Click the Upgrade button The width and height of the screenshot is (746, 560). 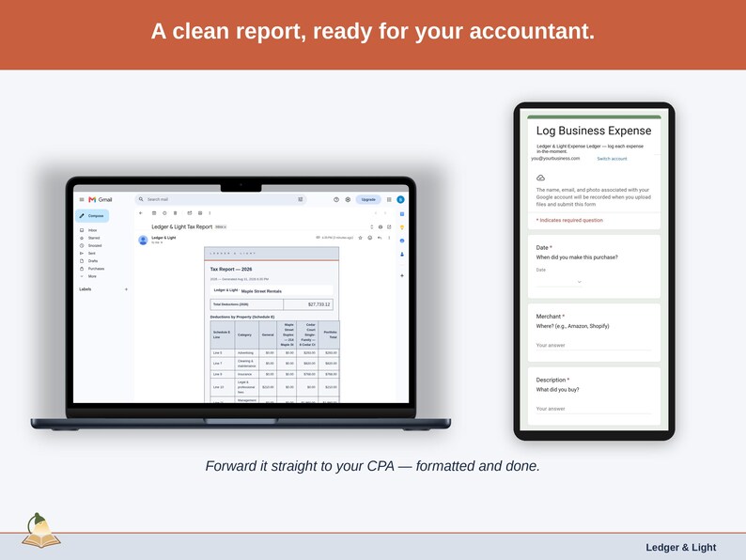pos(368,199)
